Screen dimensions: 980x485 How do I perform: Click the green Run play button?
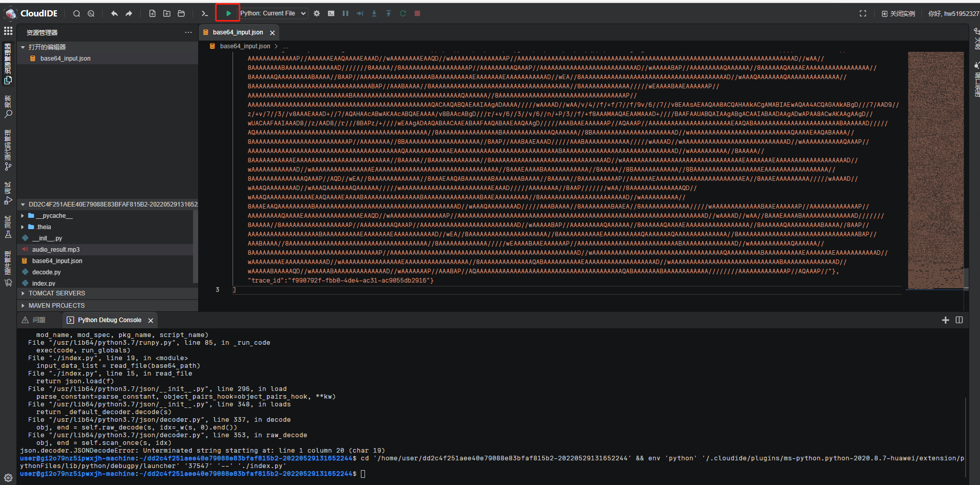coord(228,13)
